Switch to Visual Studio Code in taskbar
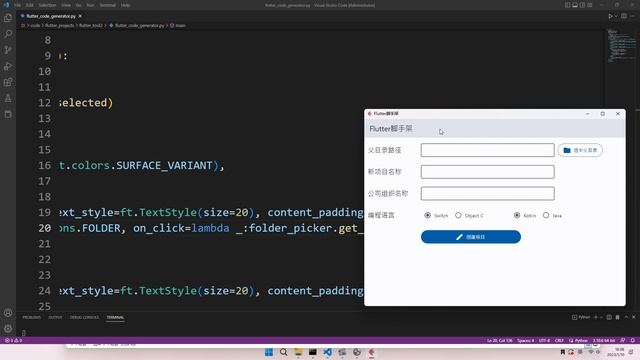This screenshot has width=640, height=360. point(327,352)
